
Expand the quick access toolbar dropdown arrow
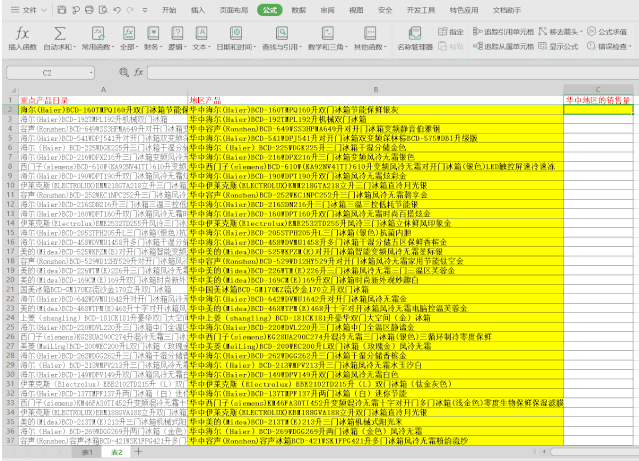[x=145, y=10]
